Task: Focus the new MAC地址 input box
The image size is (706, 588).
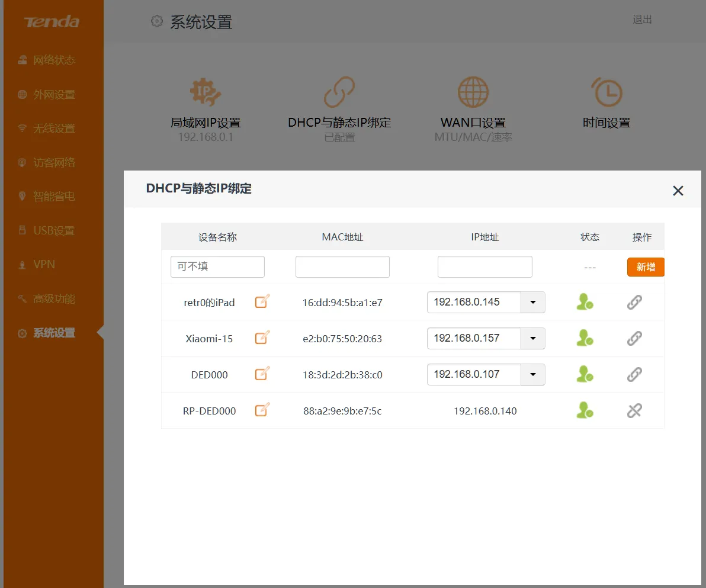Action: pos(342,267)
